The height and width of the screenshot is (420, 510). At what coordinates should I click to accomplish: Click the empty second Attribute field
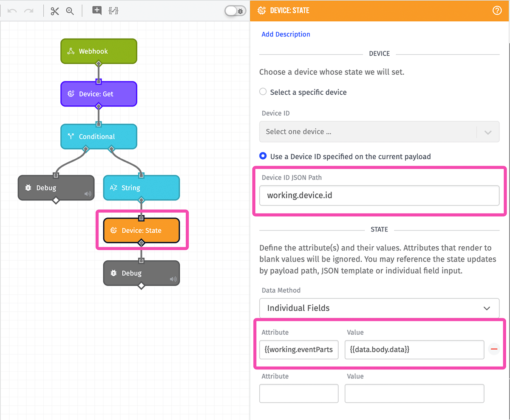(x=299, y=393)
